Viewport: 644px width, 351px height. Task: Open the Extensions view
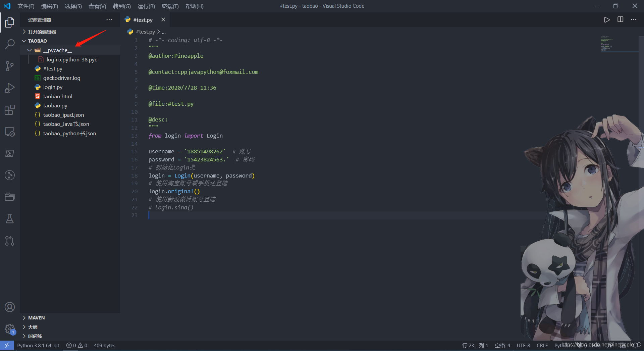pyautogui.click(x=10, y=110)
